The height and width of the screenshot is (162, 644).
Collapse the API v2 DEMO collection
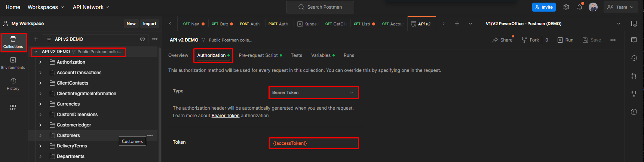coord(36,52)
